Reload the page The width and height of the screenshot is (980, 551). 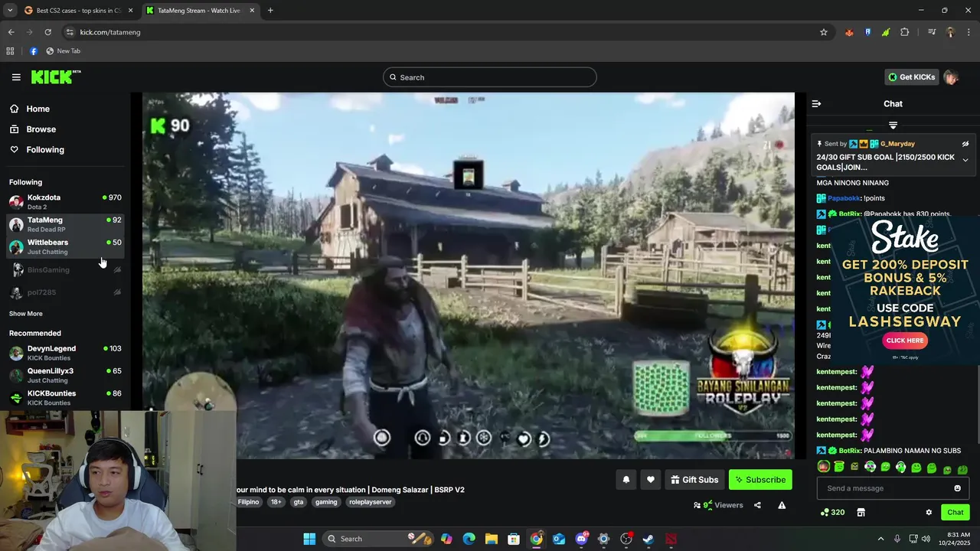[x=47, y=32]
